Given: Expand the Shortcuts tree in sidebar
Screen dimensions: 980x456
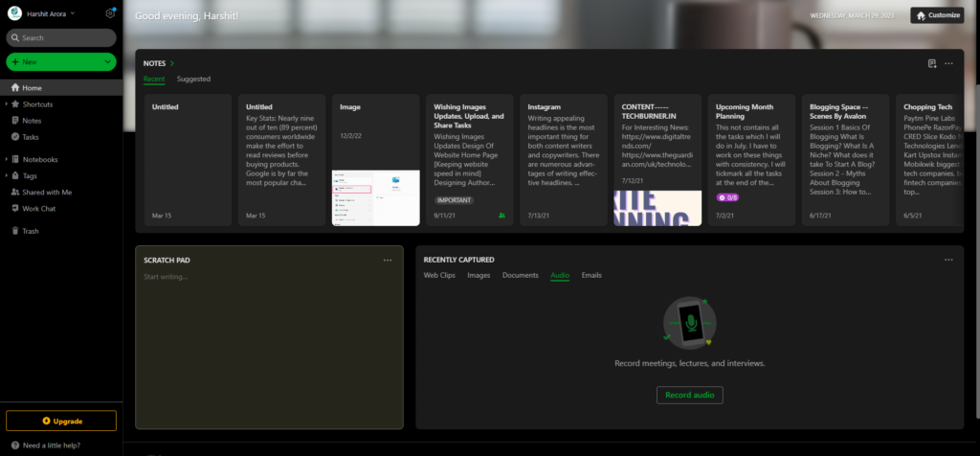Looking at the screenshot, I should pyautogui.click(x=5, y=103).
